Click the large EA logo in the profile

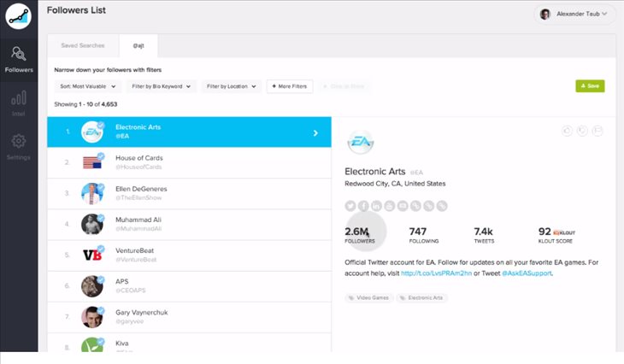[x=361, y=142]
